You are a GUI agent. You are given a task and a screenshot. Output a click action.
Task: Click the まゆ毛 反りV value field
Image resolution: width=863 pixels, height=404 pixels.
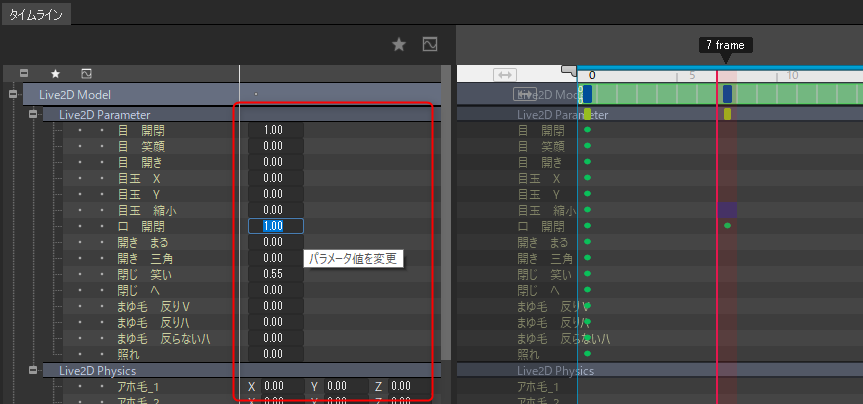276,306
